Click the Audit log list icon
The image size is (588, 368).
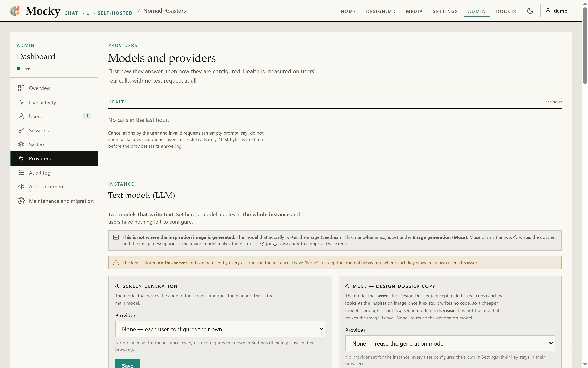coord(21,173)
